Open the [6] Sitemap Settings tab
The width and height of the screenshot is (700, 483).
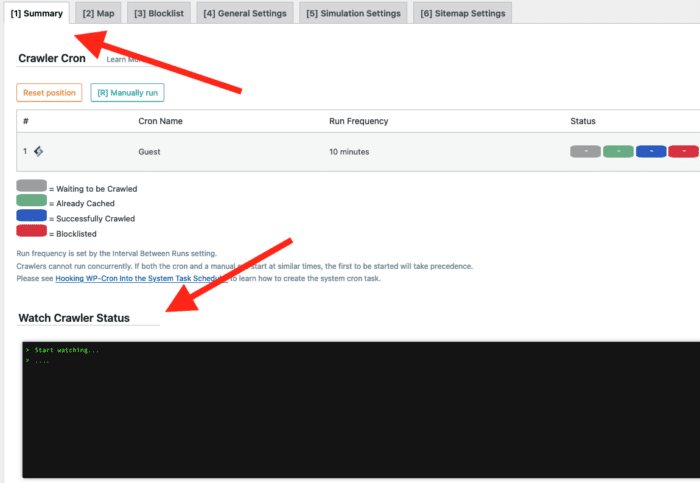coord(462,13)
